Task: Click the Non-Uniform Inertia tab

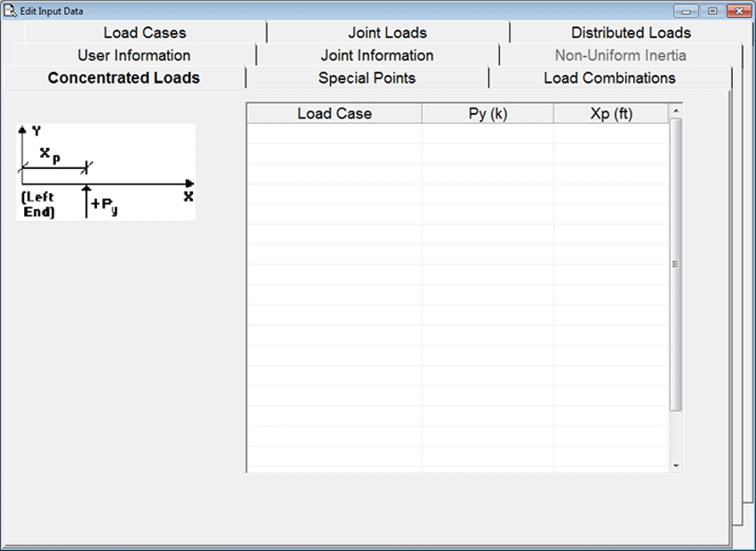Action: (620, 55)
